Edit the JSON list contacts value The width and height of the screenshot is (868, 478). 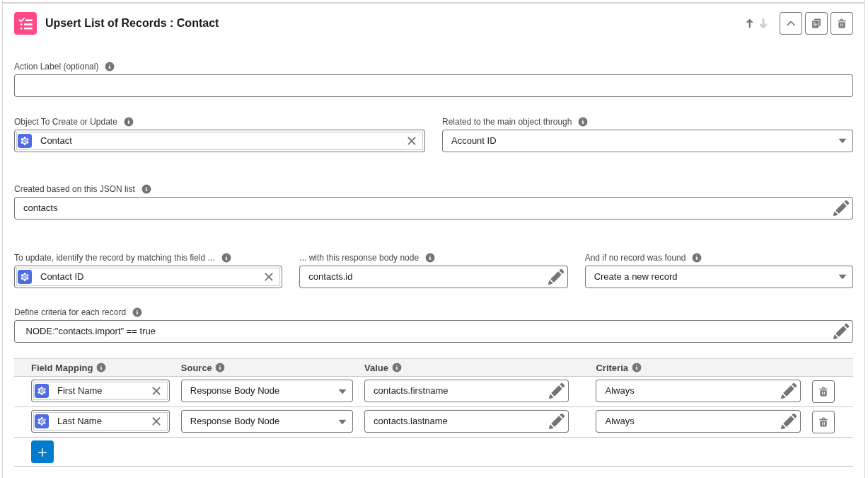(840, 208)
